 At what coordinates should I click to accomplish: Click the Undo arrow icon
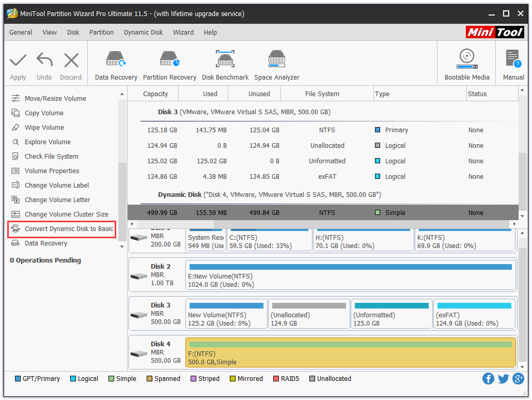[x=44, y=63]
